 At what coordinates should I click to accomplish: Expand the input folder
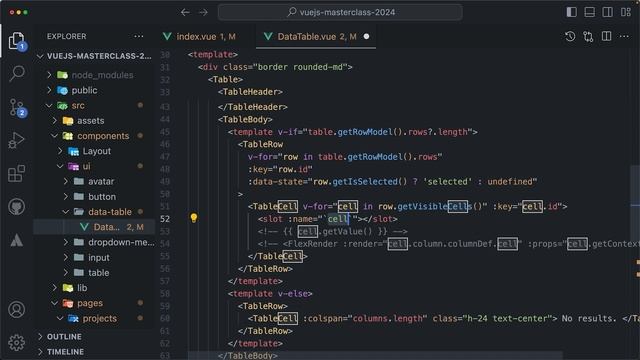tap(94, 258)
